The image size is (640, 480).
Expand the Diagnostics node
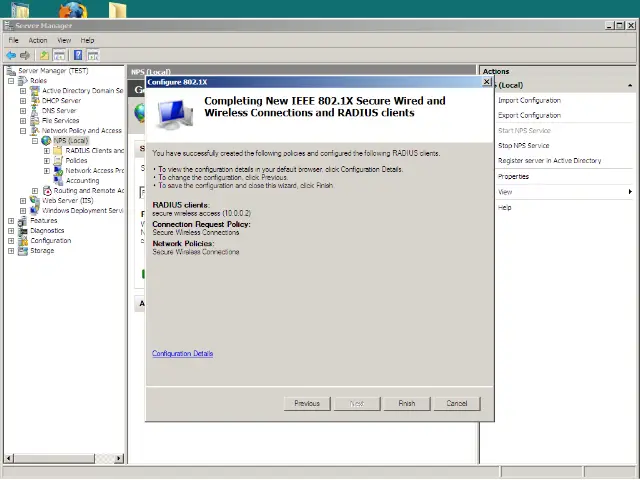pyautogui.click(x=11, y=231)
